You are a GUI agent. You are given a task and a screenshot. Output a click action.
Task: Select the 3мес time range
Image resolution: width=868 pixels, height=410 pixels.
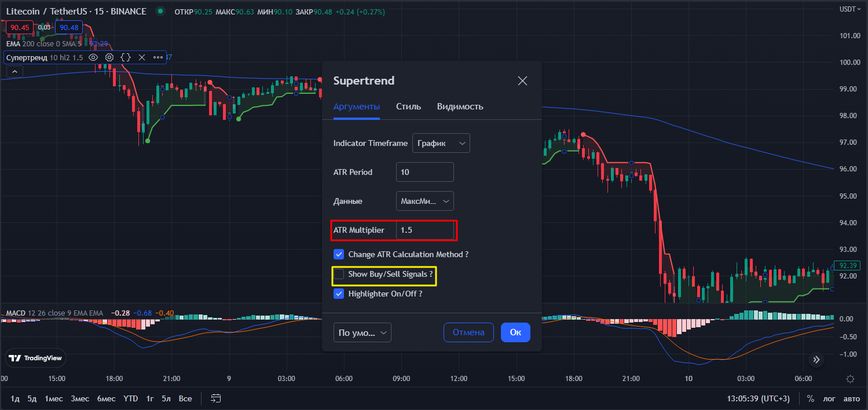(80, 398)
